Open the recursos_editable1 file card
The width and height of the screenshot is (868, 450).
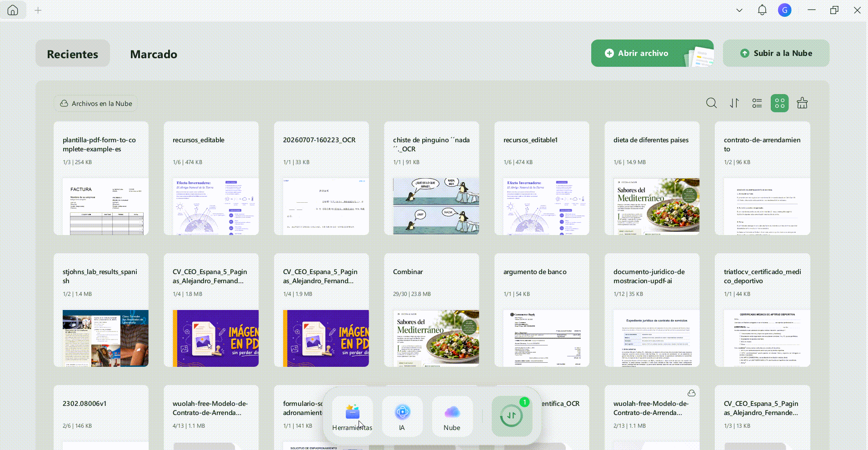pos(542,178)
